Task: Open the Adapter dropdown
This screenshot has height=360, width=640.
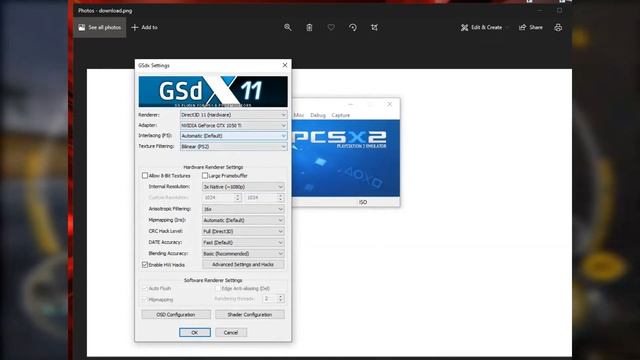Action: coord(233,125)
